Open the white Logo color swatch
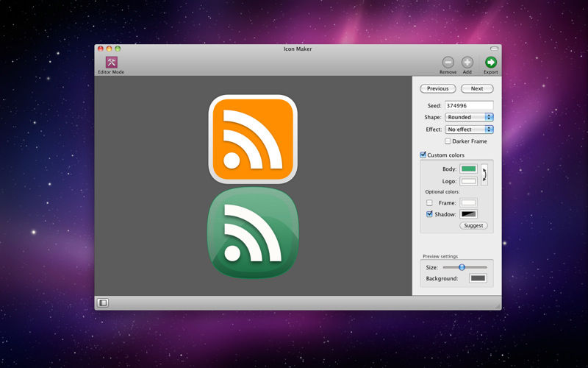This screenshot has width=588, height=368. pyautogui.click(x=469, y=181)
